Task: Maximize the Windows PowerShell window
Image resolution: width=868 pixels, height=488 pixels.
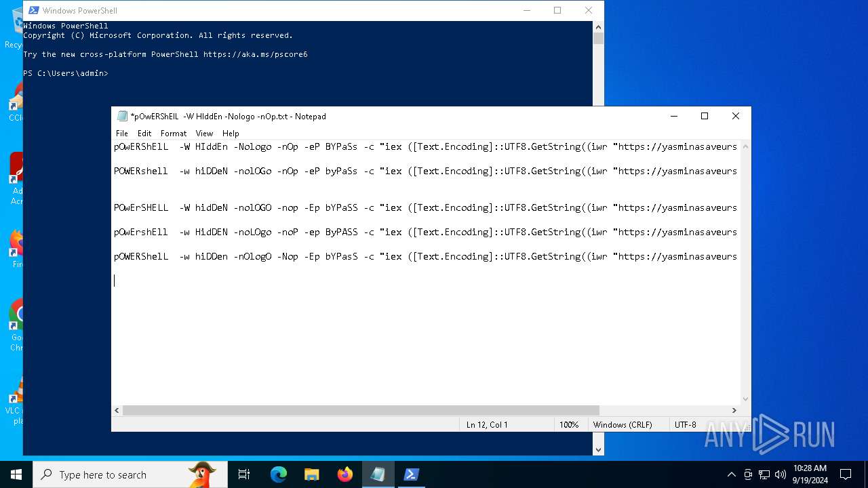Action: [x=557, y=10]
